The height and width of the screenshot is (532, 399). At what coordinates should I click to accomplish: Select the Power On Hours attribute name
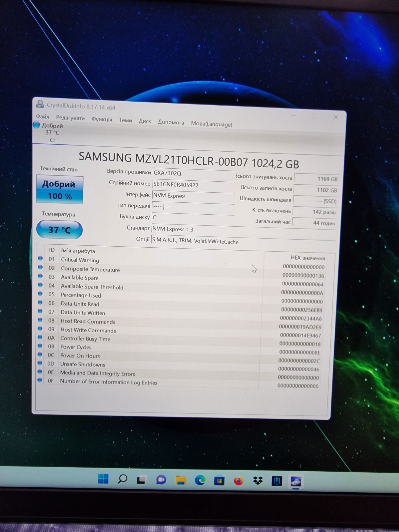point(80,356)
